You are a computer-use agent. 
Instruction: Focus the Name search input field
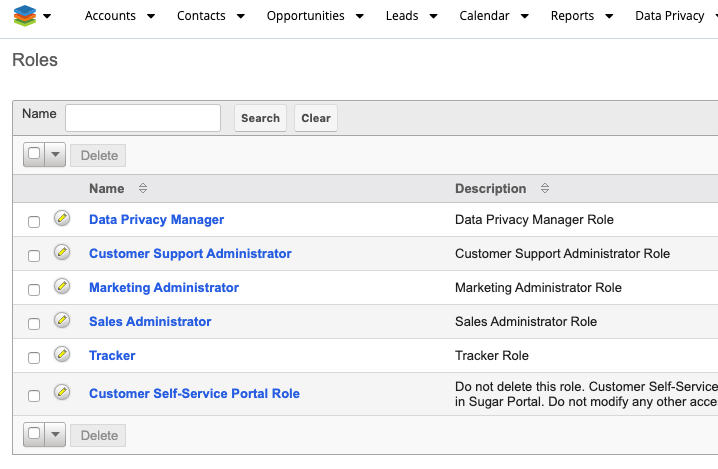[143, 118]
